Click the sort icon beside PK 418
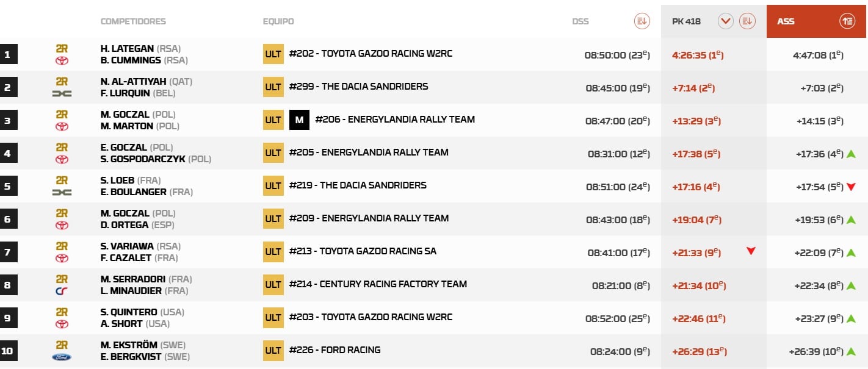This screenshot has width=868, height=369. coord(747,21)
